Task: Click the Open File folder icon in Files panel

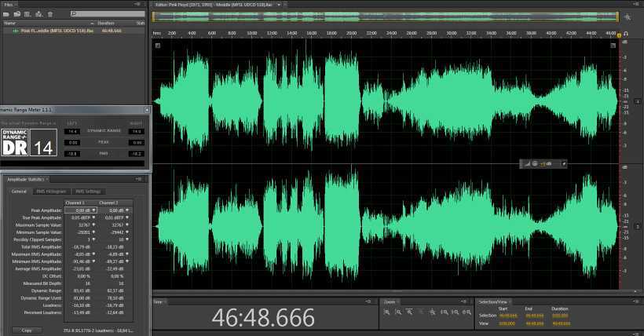Action: coord(6,14)
